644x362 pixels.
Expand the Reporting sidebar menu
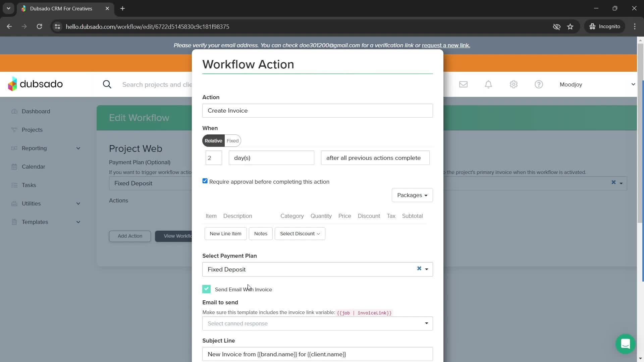(x=78, y=148)
